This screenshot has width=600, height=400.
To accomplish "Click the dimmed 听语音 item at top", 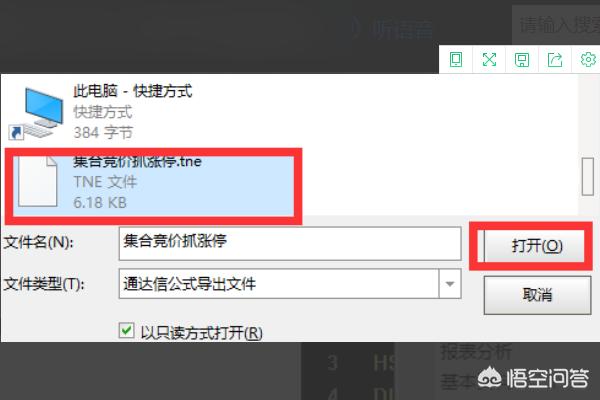I will pyautogui.click(x=402, y=29).
